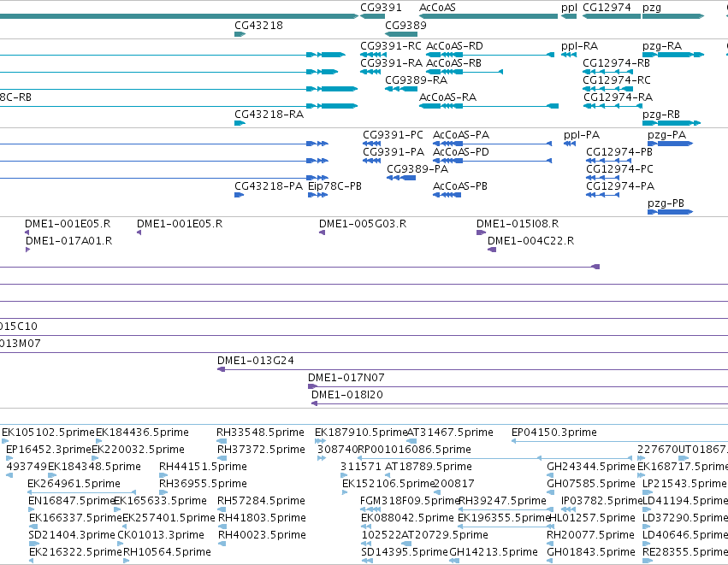Select transcript CG12974-RA

(613, 106)
